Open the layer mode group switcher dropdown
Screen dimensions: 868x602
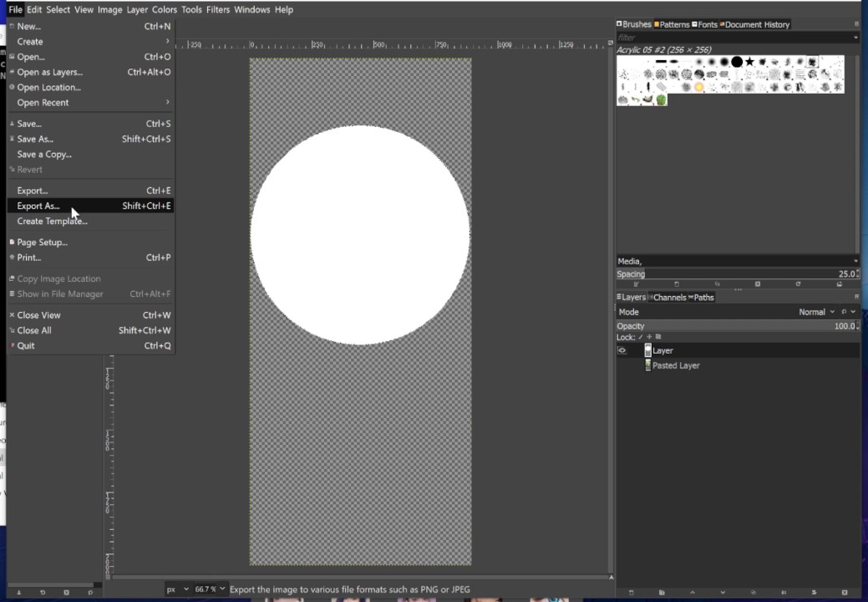[x=847, y=313]
